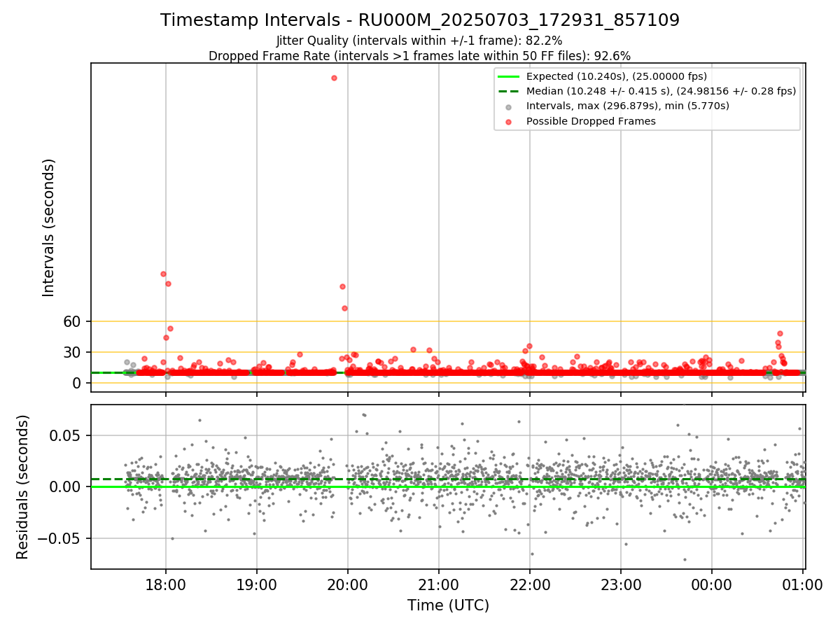
Task: Click the dashed green Median legend line sample
Action: click(x=509, y=92)
